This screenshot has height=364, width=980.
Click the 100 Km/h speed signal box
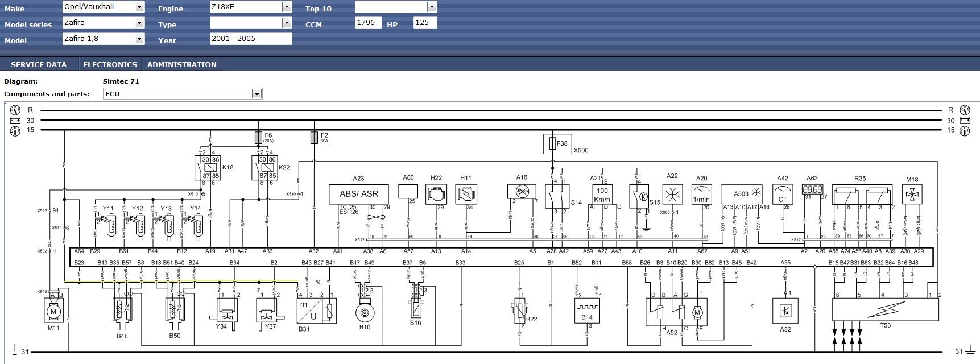coord(602,195)
